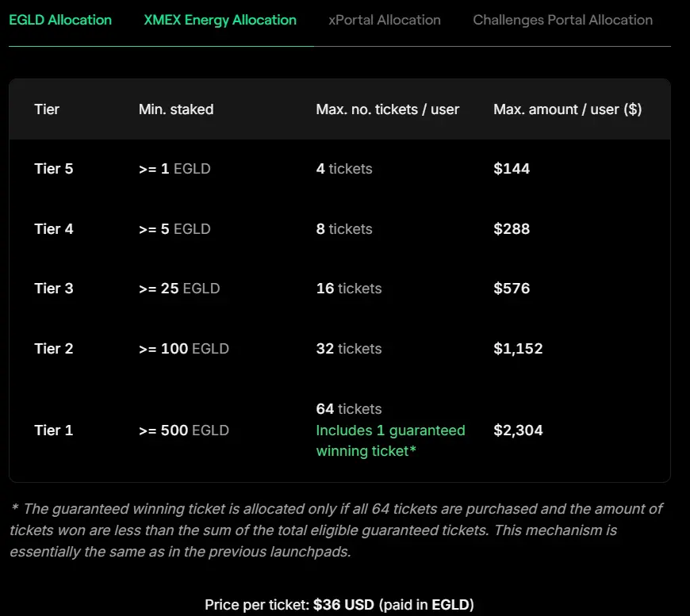Click the guaranteed ticket footnote paragraph
Screen dimensions: 690x616
[x=336, y=530]
